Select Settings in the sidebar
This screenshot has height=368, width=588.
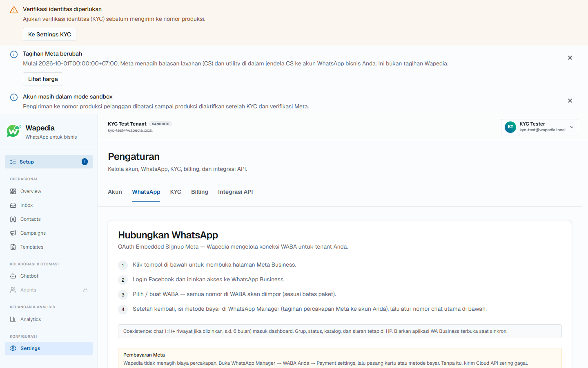[x=49, y=348]
